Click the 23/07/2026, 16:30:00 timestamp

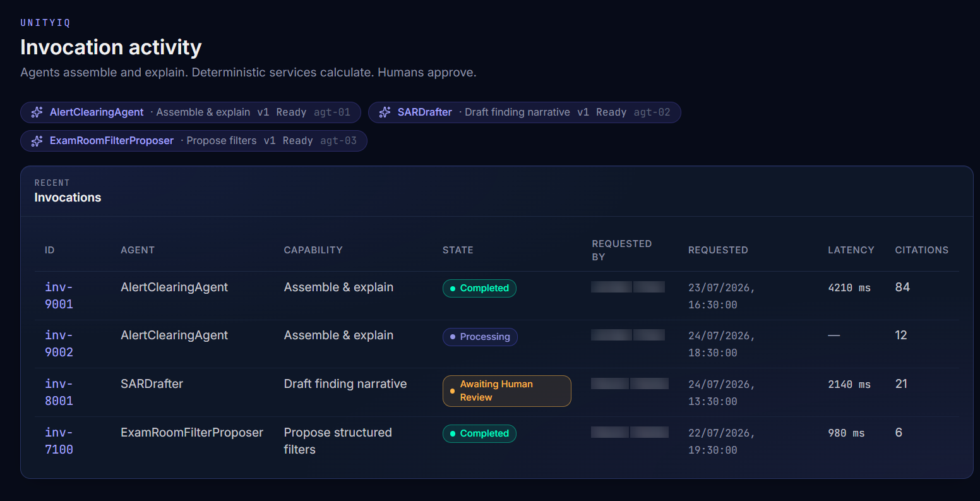[722, 296]
